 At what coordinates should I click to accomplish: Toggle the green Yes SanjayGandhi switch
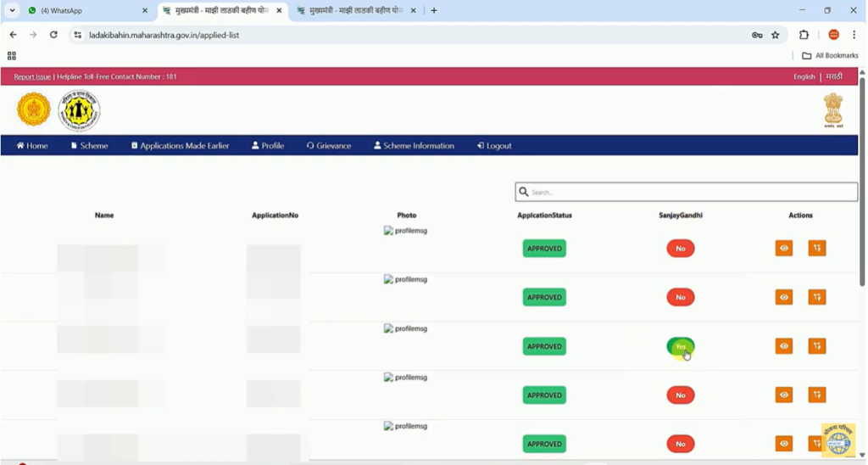(x=680, y=346)
